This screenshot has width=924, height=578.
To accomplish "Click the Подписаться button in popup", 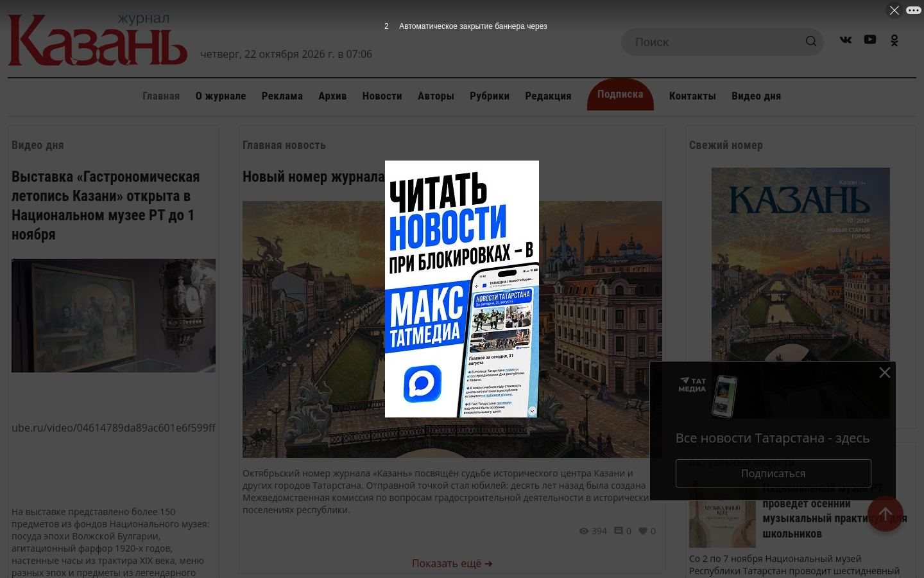I will point(773,473).
